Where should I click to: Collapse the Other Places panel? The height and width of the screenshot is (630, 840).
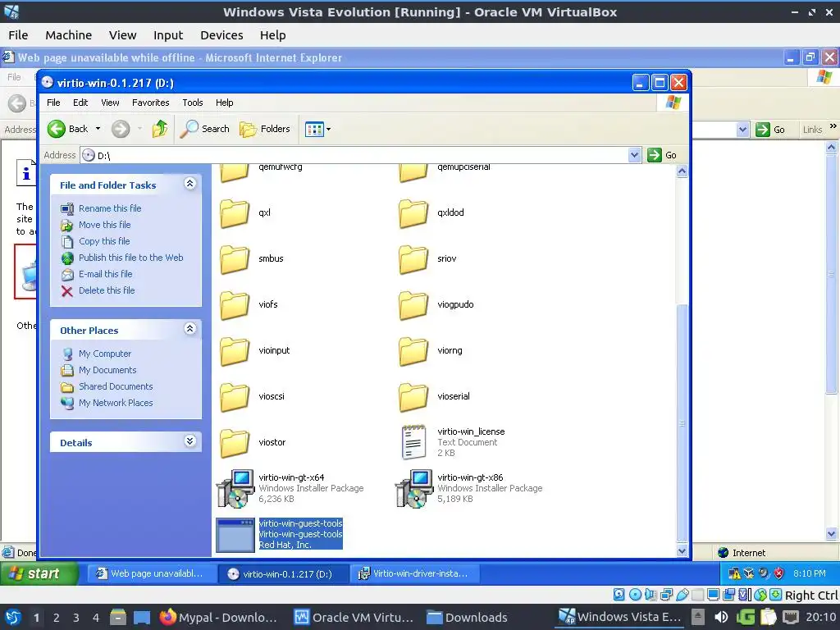coord(189,329)
